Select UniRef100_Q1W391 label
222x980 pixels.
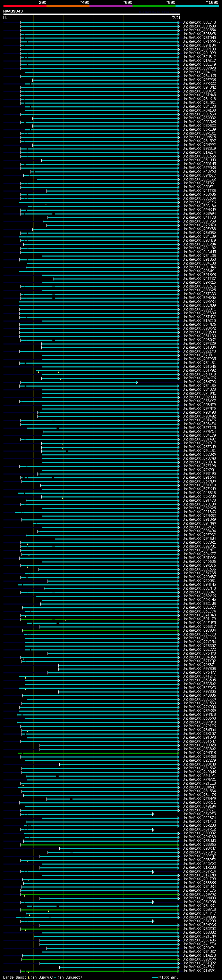[199, 971]
